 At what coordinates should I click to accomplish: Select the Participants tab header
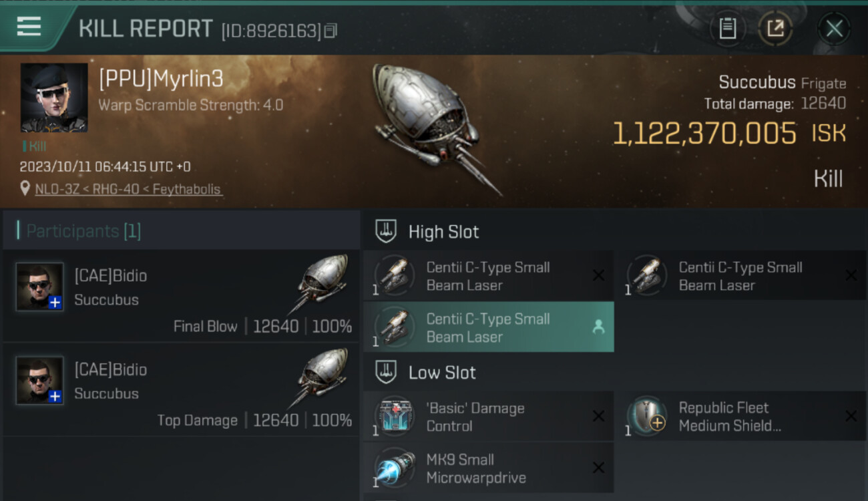tap(83, 231)
